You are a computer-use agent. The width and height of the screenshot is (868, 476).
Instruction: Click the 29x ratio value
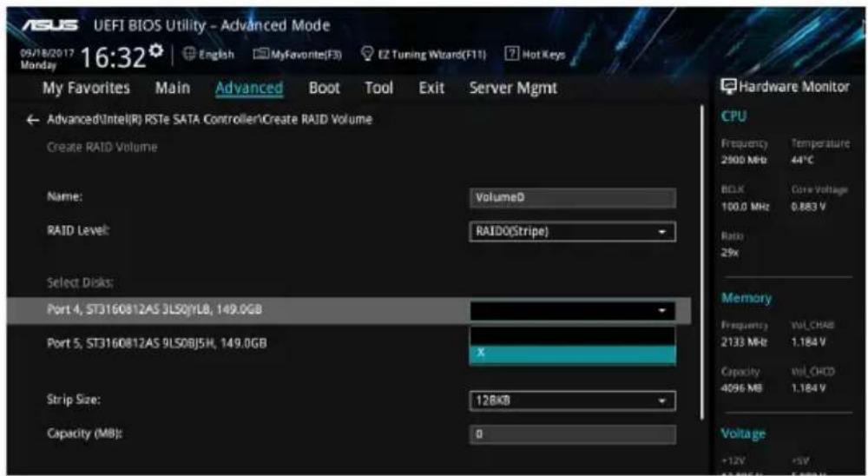point(729,253)
